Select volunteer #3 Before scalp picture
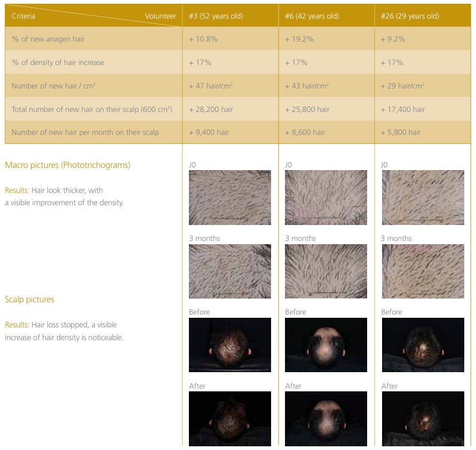476x450 pixels. coord(230,345)
